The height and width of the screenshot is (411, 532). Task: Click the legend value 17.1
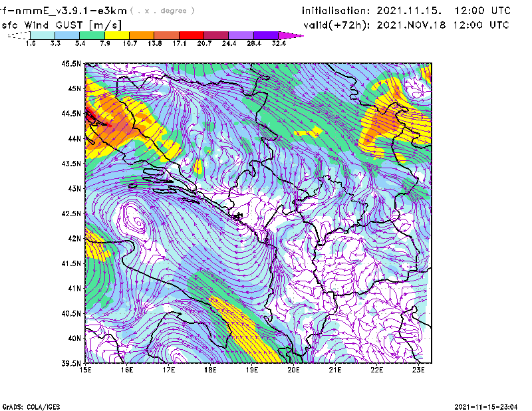point(180,43)
